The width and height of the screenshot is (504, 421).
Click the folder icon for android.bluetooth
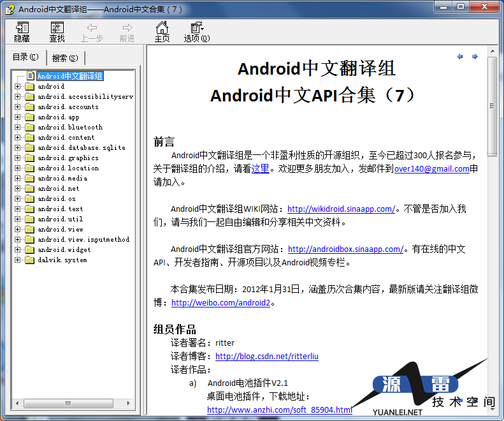[30, 128]
